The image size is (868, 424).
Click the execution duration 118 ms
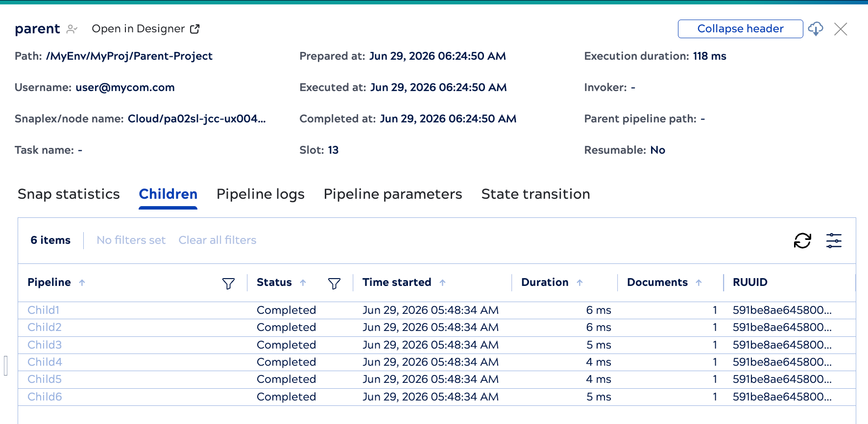click(x=709, y=56)
